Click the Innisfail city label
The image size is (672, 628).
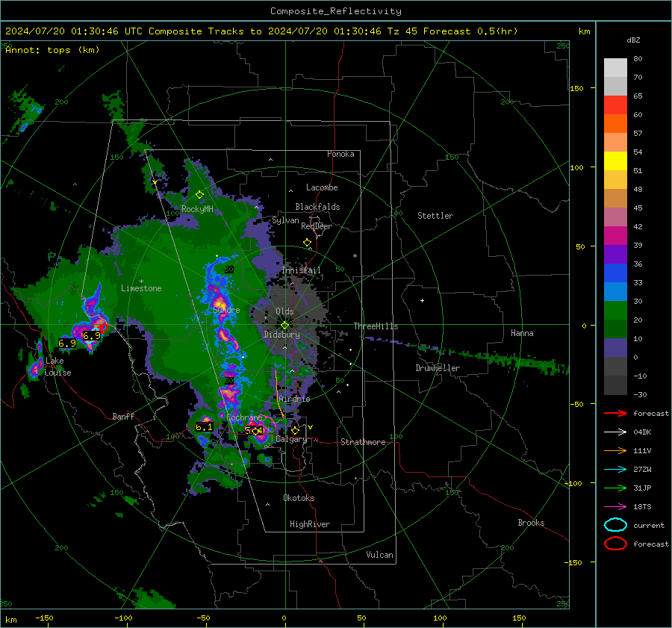301,270
